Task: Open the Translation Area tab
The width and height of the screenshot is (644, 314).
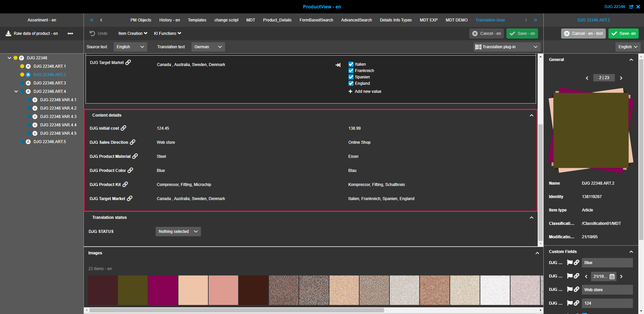Action: tap(490, 20)
